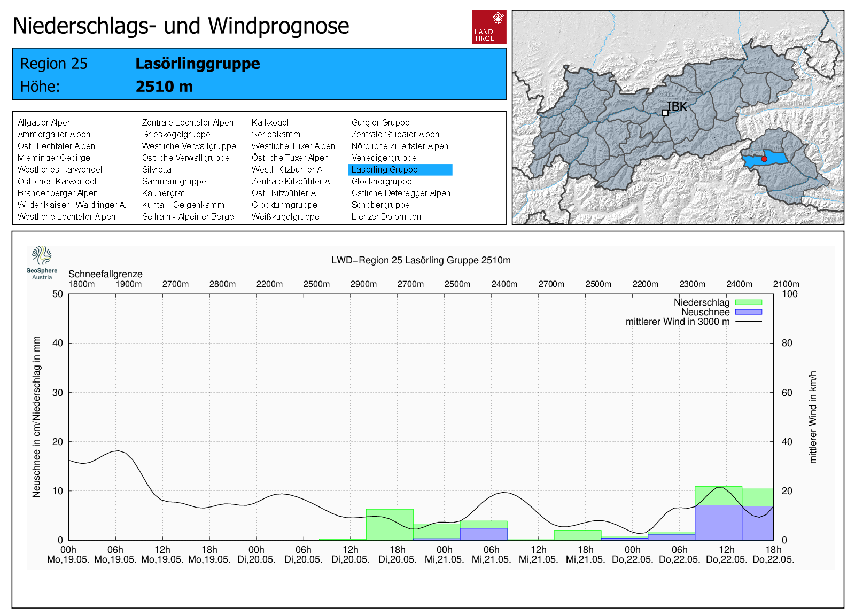Viewport: 855px width, 616px height.
Task: Click the GeoSphere Austria logo
Action: (x=42, y=262)
